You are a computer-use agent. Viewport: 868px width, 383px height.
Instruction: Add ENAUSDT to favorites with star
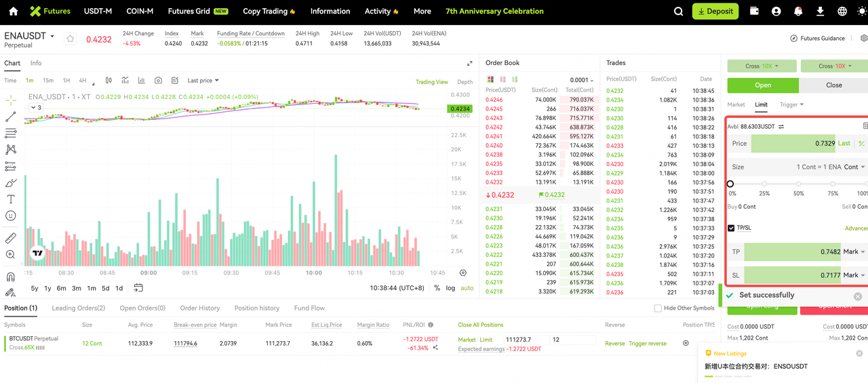(x=70, y=39)
